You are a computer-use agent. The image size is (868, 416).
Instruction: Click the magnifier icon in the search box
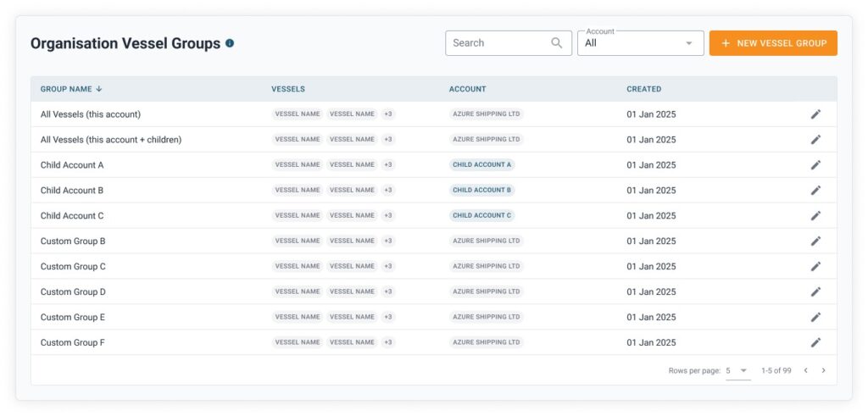tap(557, 43)
